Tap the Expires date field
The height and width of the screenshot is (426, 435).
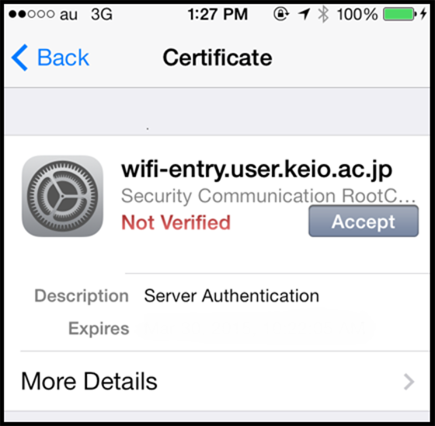257,328
